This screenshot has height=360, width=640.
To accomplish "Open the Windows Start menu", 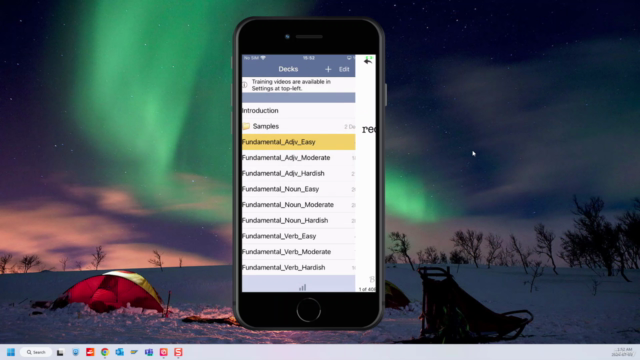I will point(11,352).
